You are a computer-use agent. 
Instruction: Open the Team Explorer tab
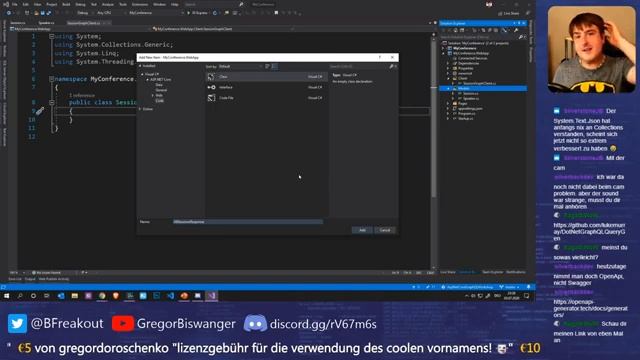[493, 272]
